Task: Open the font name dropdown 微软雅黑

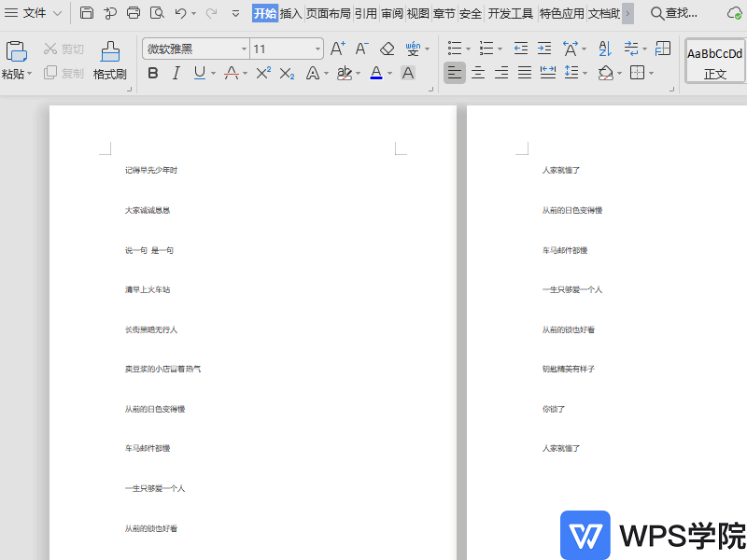Action: pyautogui.click(x=244, y=49)
